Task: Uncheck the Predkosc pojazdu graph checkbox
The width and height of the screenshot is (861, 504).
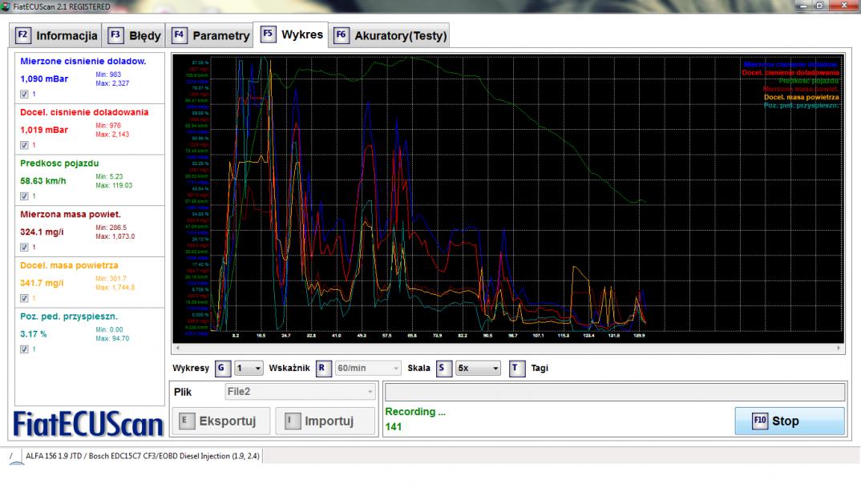Action: (24, 196)
